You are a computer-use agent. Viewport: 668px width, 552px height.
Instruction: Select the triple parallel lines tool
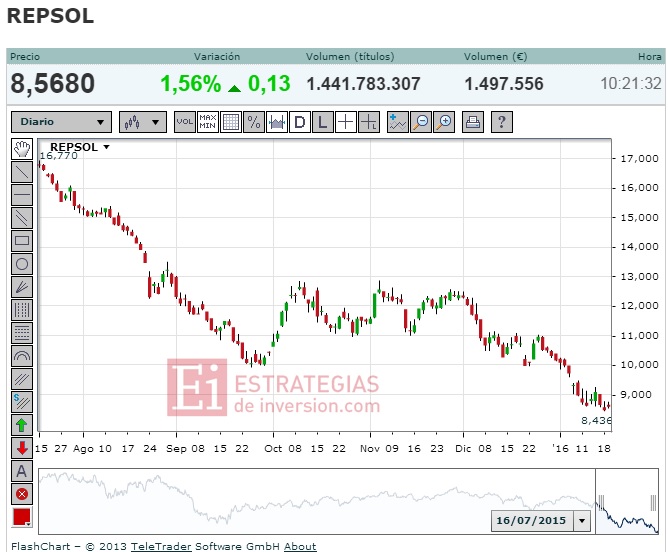[22, 379]
